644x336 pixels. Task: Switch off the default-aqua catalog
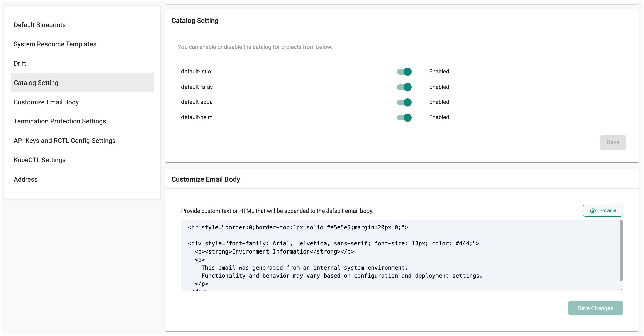pyautogui.click(x=404, y=102)
